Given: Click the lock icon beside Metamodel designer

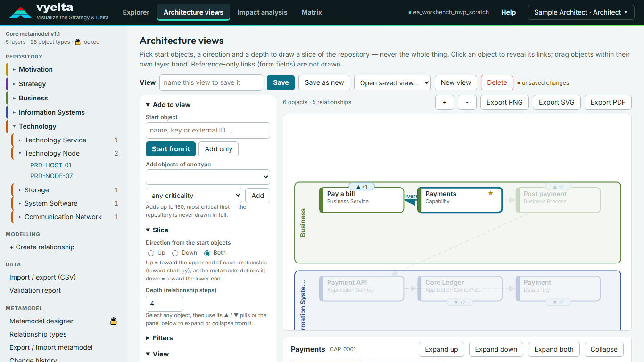Looking at the screenshot, I should pyautogui.click(x=114, y=321).
